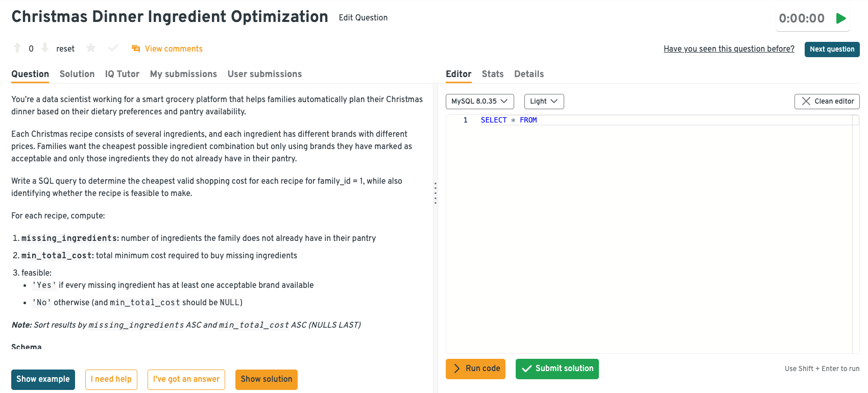Screen dimensions: 868x393
Task: Upvote the question with the up arrow
Action: click(x=17, y=48)
